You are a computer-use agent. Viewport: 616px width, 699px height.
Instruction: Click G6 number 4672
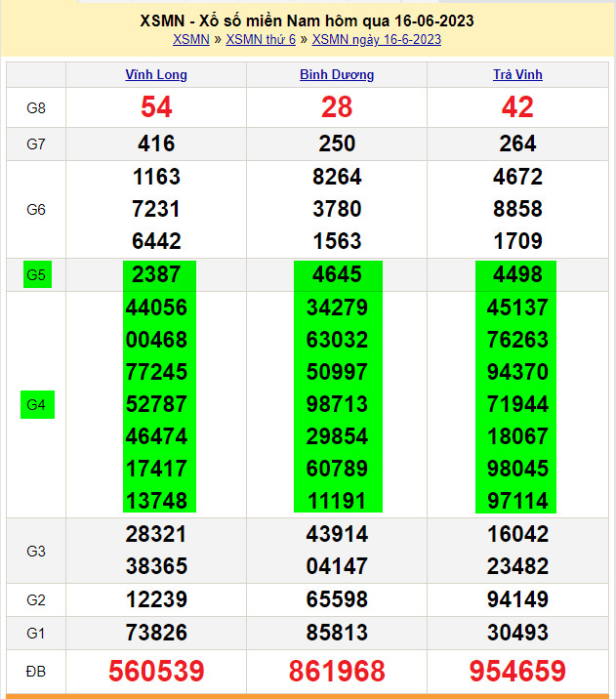click(517, 177)
